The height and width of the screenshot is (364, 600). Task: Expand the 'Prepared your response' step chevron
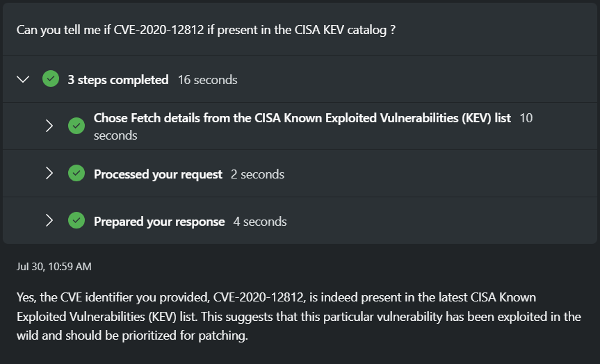coord(49,221)
